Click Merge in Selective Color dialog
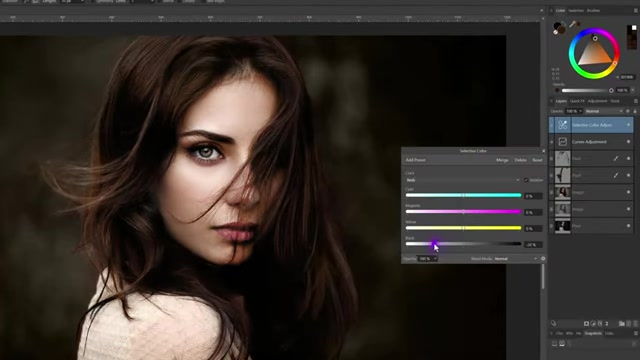 [502, 160]
